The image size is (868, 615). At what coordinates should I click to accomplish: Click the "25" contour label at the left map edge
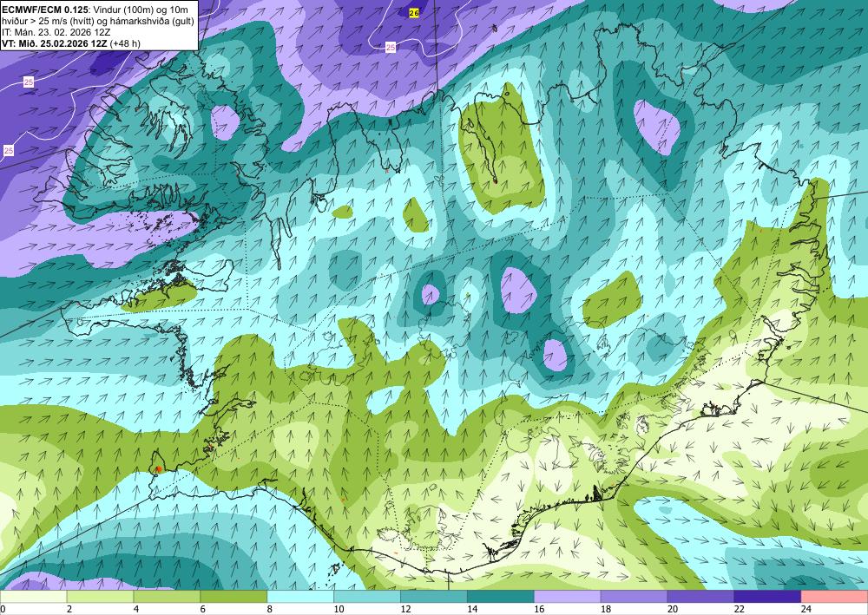pyautogui.click(x=9, y=150)
